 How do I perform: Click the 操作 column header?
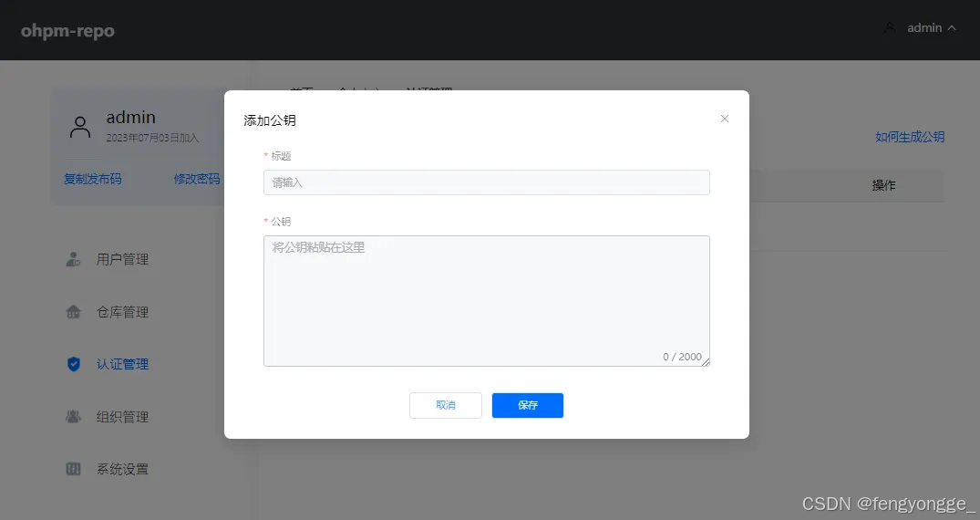(883, 185)
